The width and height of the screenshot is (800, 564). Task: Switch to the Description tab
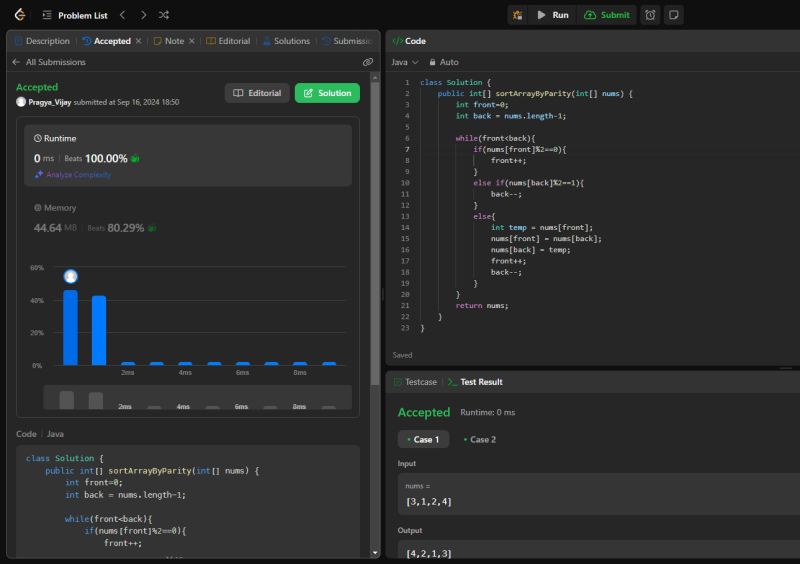click(42, 41)
